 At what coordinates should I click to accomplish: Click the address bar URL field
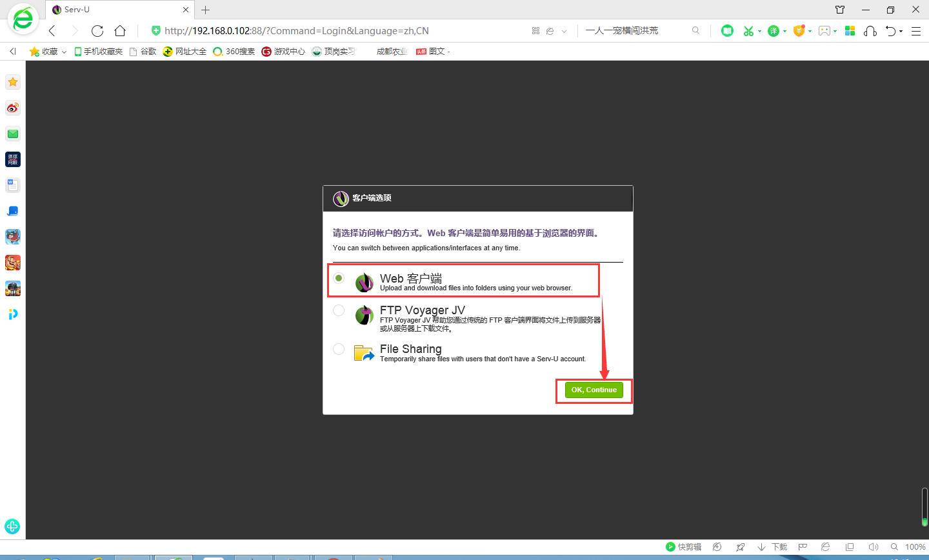coord(335,30)
